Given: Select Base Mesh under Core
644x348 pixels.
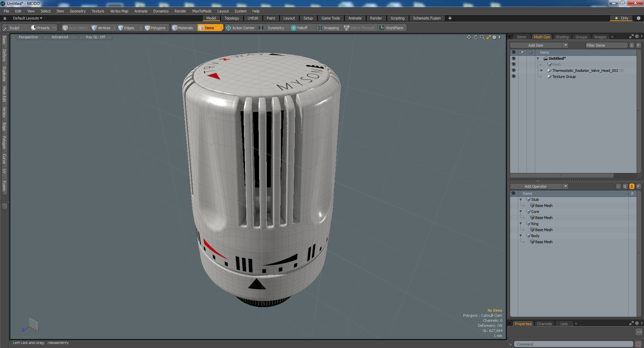Looking at the screenshot, I should coord(544,218).
